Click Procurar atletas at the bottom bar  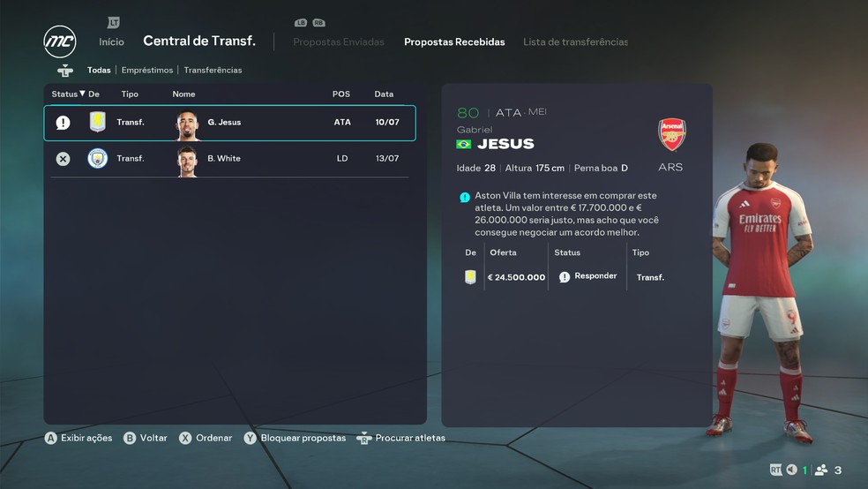410,438
